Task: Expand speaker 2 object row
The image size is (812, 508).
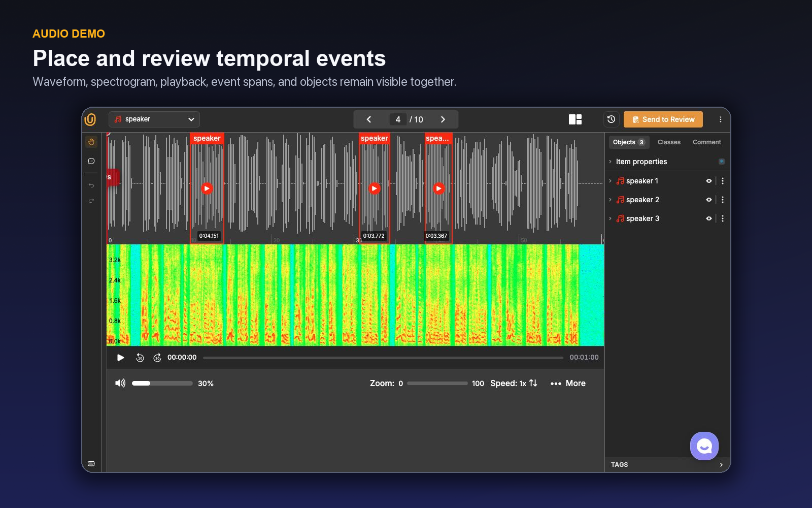Action: 610,200
